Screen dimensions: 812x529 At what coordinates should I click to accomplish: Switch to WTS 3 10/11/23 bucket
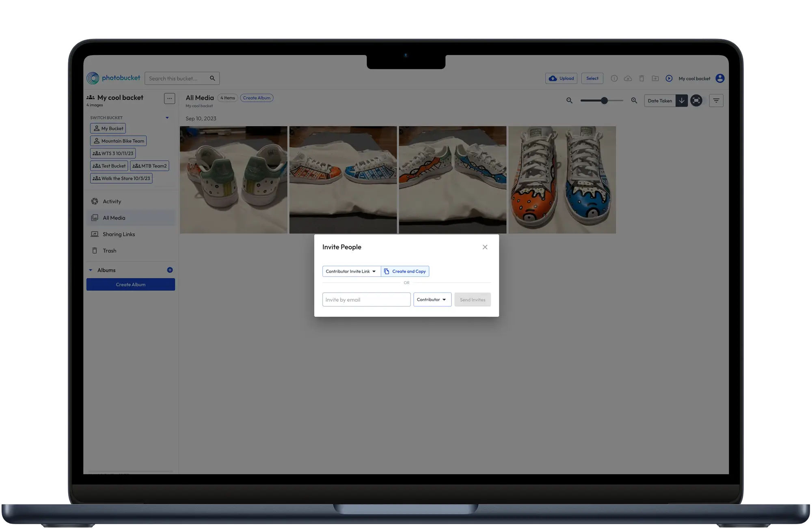(x=113, y=153)
